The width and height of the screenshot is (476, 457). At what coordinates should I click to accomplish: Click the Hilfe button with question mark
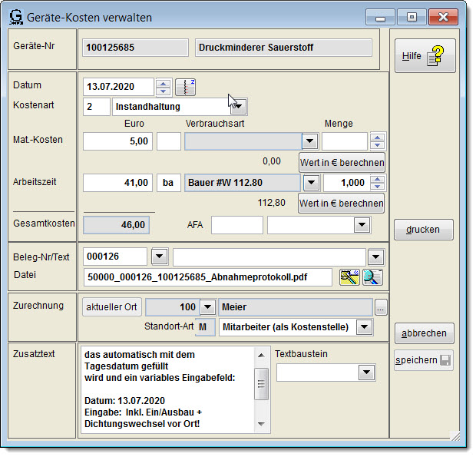[x=425, y=56]
